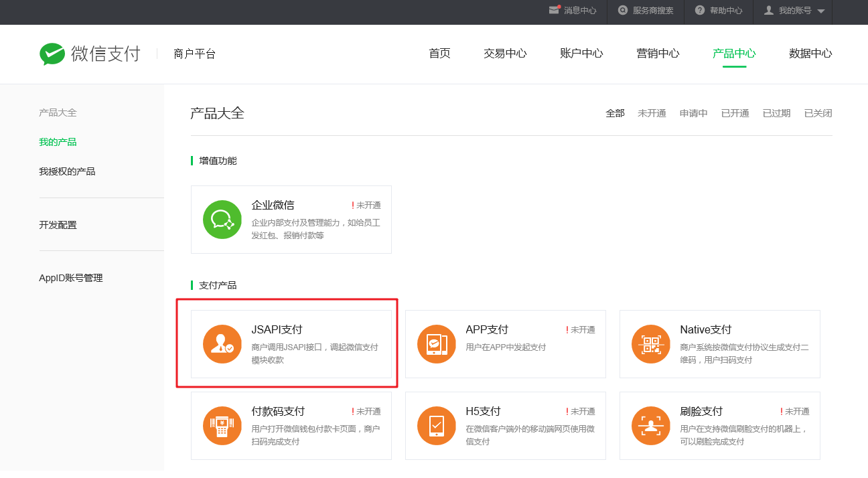Open the Native支付 title

(706, 329)
